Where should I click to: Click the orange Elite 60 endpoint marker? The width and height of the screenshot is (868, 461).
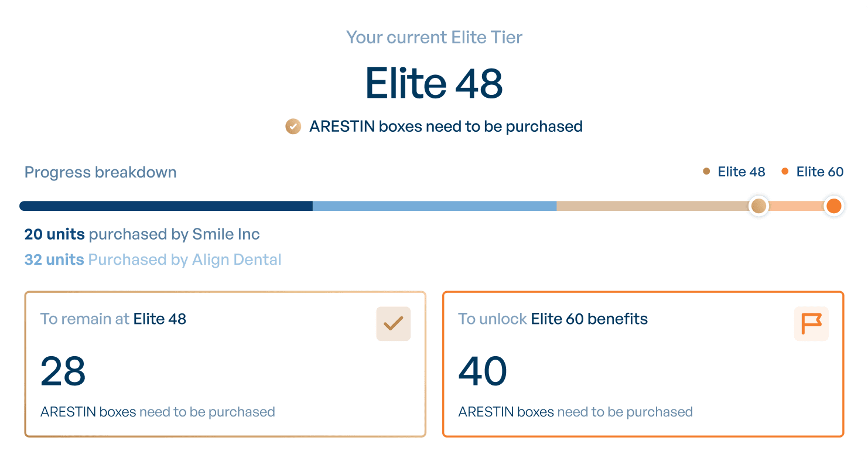pos(833,206)
